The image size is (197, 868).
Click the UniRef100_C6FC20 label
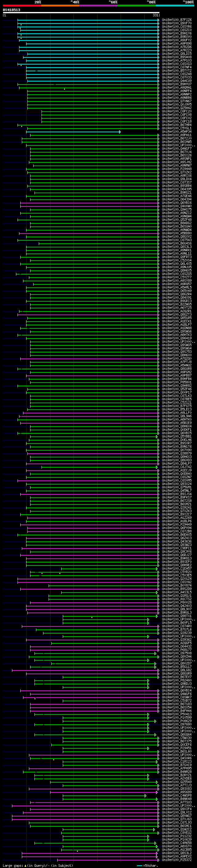(176, 111)
